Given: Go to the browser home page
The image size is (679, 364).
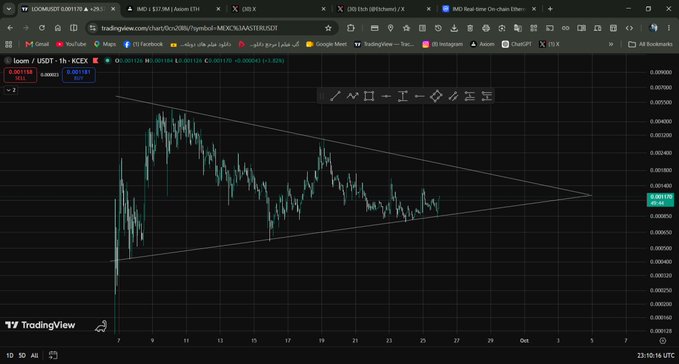Looking at the screenshot, I should click(x=58, y=28).
